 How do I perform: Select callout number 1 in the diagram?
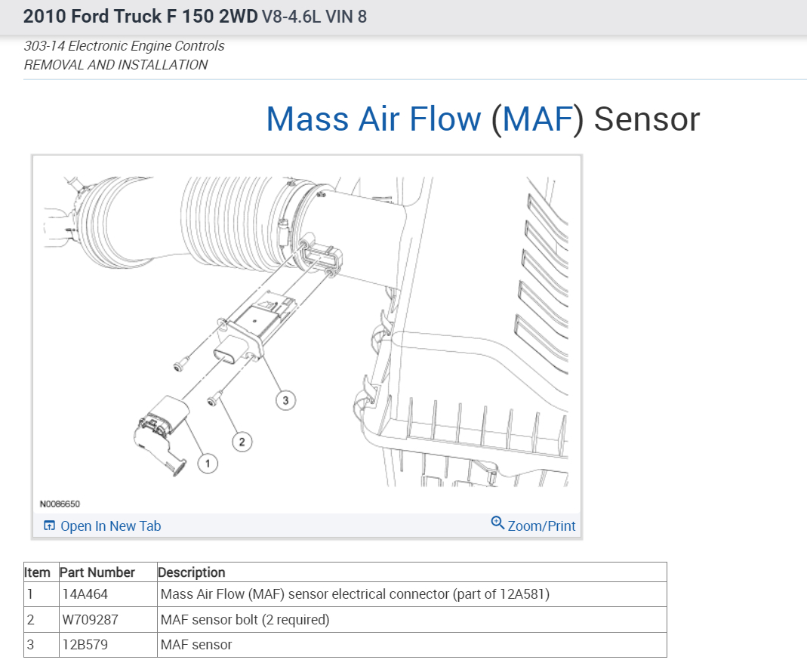click(x=207, y=463)
